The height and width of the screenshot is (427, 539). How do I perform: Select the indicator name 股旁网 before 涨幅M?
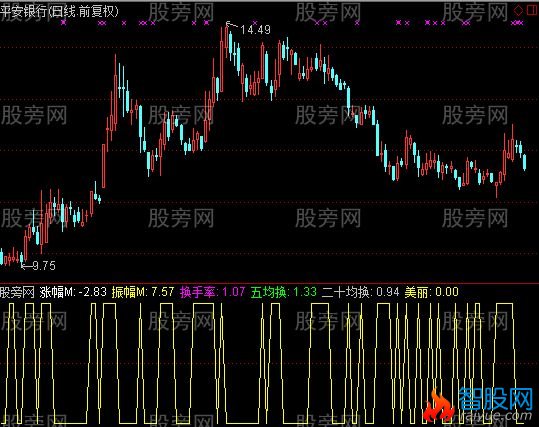coord(18,292)
